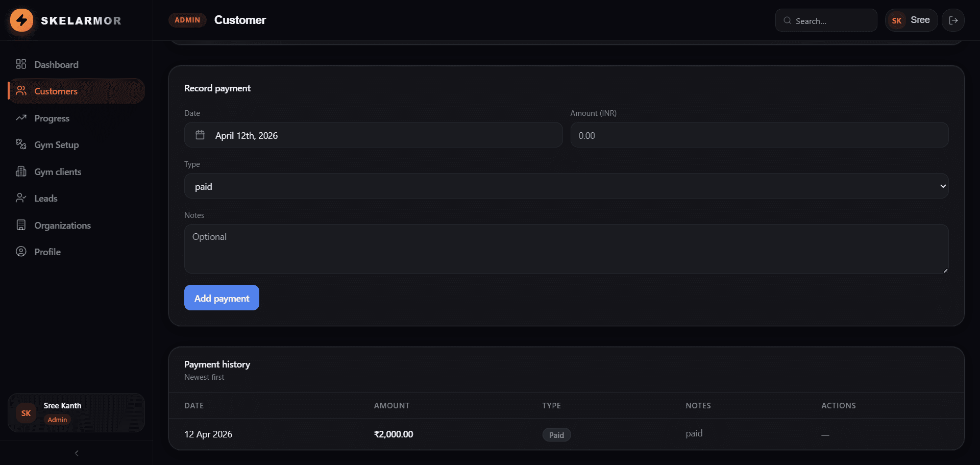Screen dimensions: 980x465
Task: Click into the Notes textarea
Action: (x=566, y=249)
